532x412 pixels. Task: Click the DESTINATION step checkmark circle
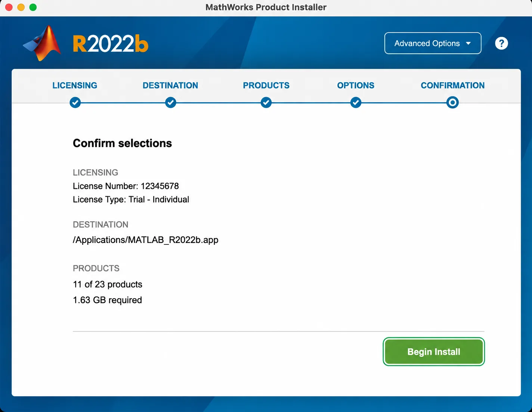point(171,102)
